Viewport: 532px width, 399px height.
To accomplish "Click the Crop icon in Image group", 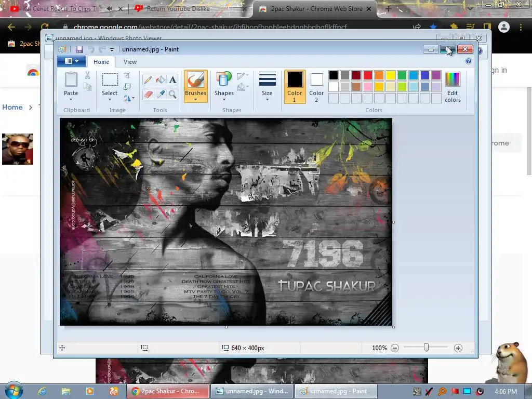I will [127, 75].
